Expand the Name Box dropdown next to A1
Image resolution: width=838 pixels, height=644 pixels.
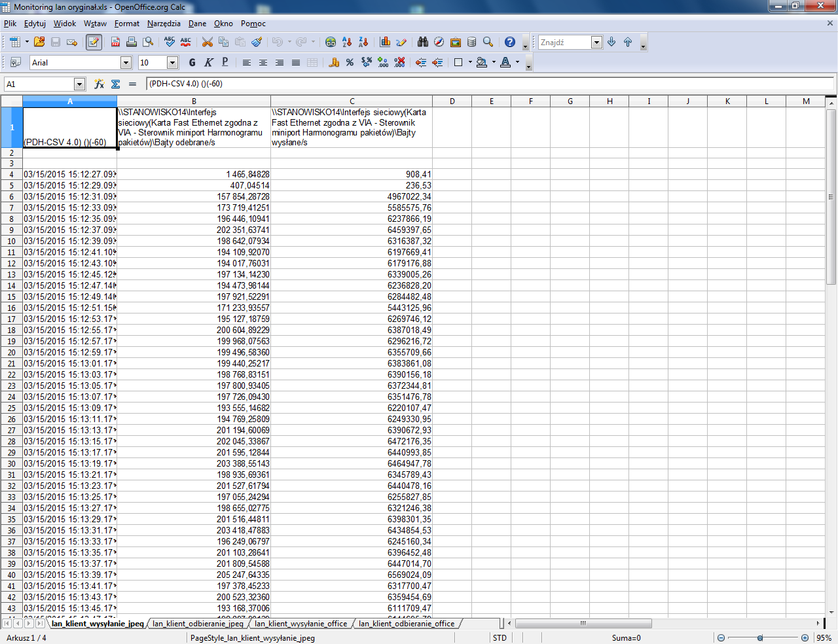pyautogui.click(x=79, y=84)
